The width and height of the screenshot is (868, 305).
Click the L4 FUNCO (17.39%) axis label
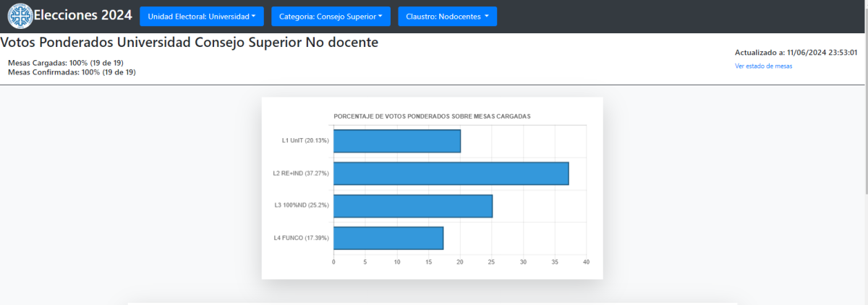point(301,238)
